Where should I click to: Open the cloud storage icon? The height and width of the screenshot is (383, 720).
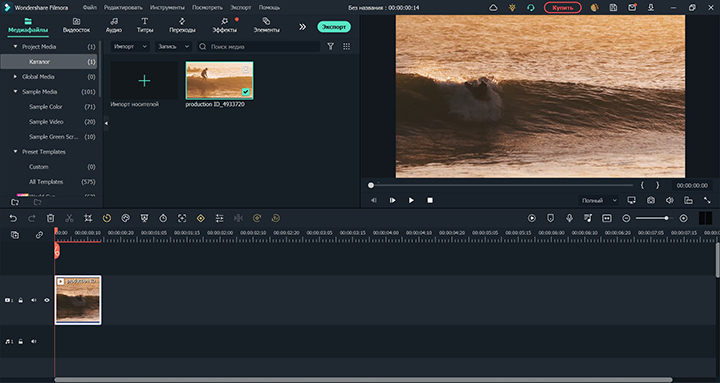(493, 8)
